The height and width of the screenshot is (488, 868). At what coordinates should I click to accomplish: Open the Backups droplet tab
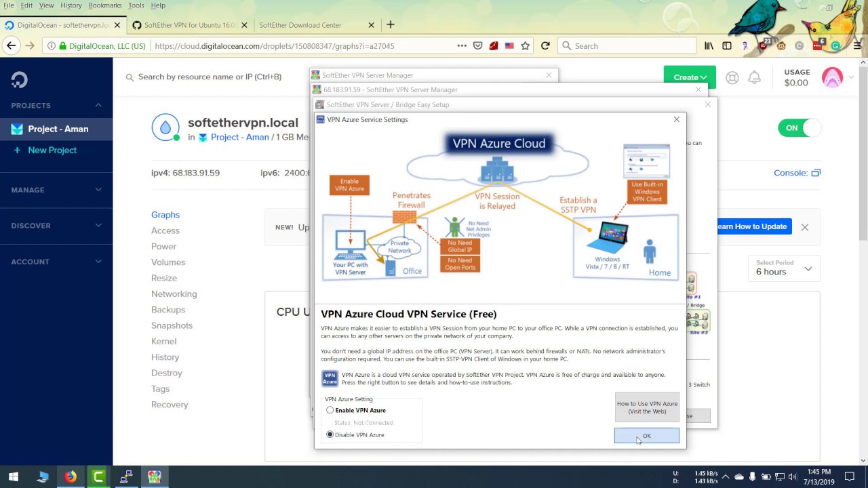click(168, 310)
